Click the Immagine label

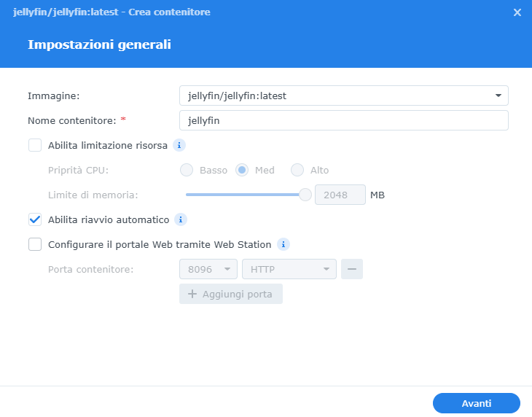pos(54,96)
